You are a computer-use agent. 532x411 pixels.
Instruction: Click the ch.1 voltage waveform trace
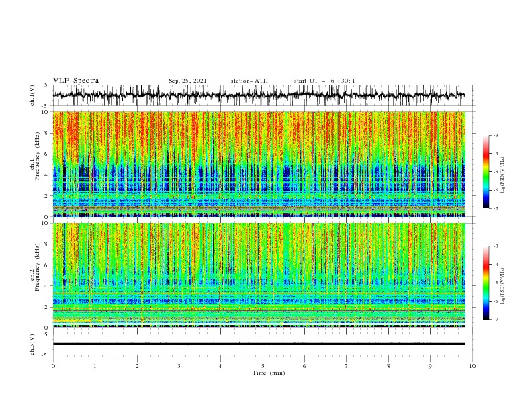pos(259,95)
